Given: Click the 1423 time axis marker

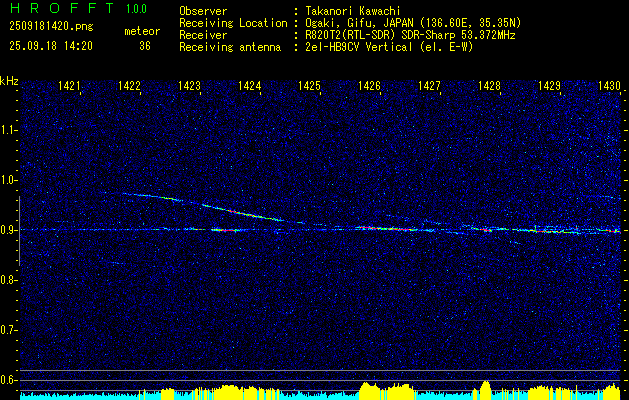Looking at the screenshot, I should pos(189,85).
